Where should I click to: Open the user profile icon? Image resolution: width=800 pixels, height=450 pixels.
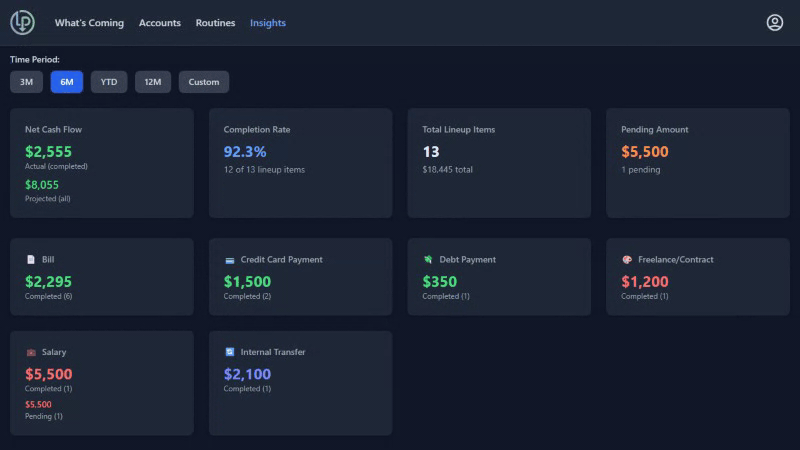click(774, 22)
